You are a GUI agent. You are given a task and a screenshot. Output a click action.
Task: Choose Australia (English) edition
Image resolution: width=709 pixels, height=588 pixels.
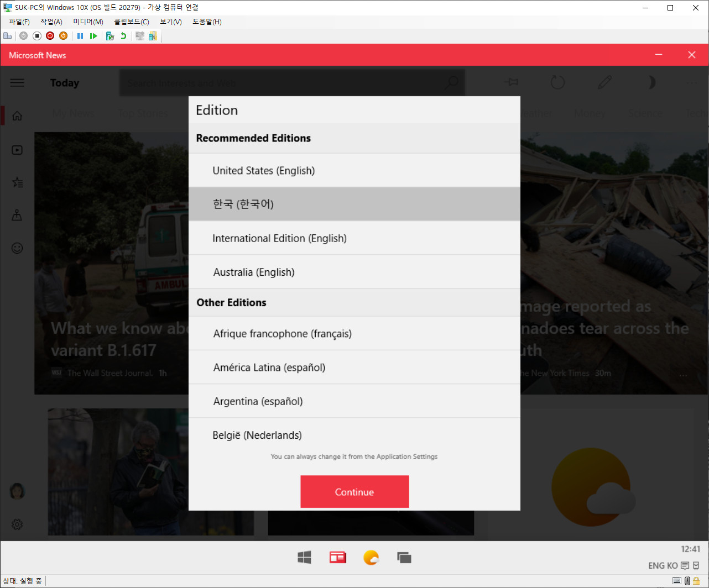point(354,272)
